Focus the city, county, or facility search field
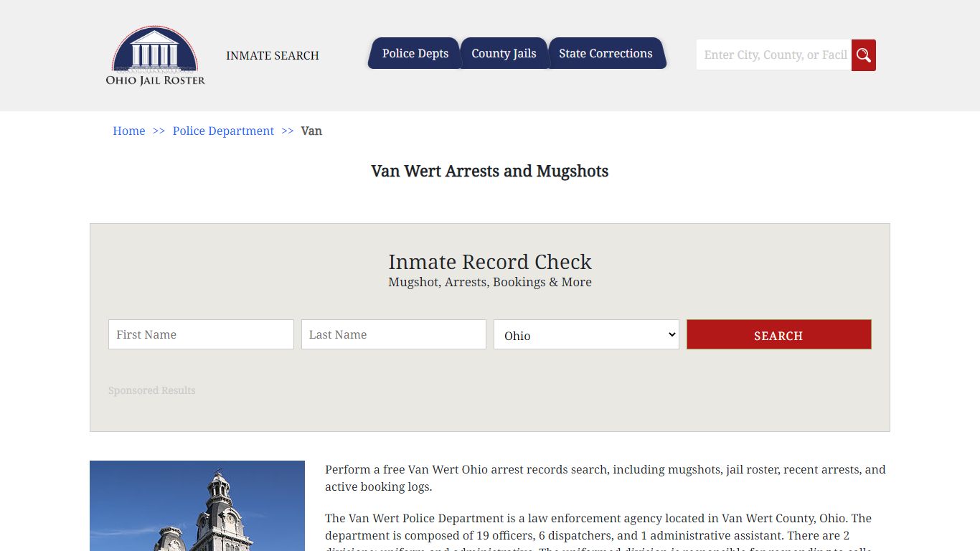This screenshot has width=980, height=551. point(774,55)
